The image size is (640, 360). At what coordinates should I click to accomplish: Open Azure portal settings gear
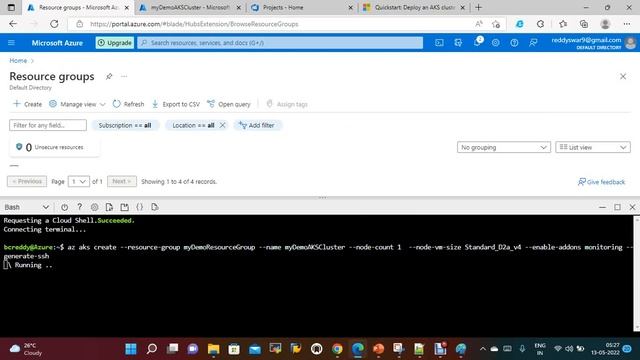pyautogui.click(x=496, y=43)
